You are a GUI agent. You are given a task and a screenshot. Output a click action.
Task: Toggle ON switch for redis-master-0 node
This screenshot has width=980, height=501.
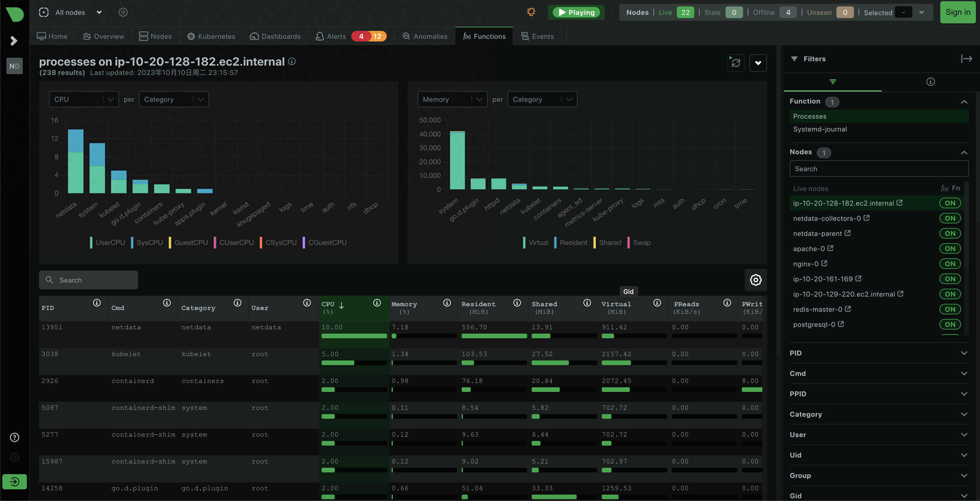pos(950,309)
